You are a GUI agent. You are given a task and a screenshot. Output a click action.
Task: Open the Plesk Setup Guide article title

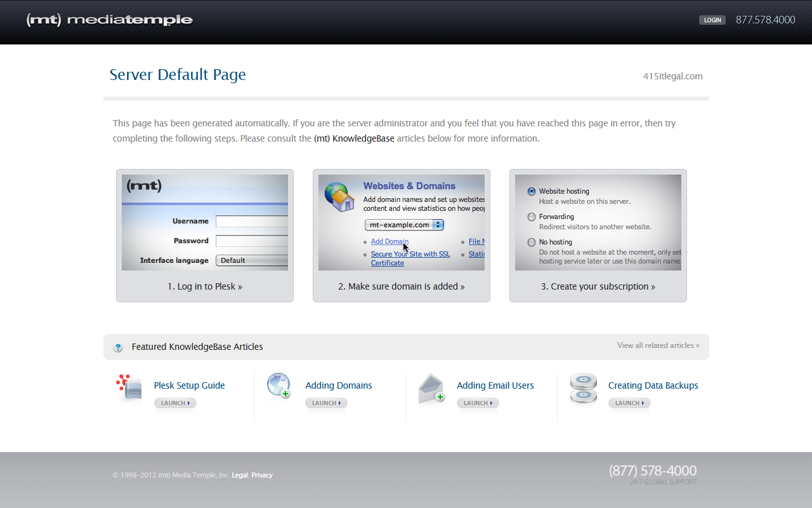(x=190, y=385)
